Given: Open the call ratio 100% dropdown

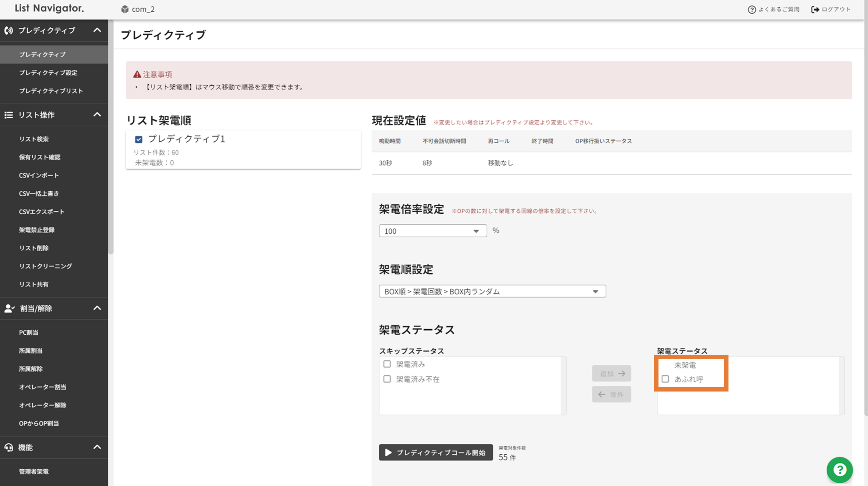Looking at the screenshot, I should 433,231.
